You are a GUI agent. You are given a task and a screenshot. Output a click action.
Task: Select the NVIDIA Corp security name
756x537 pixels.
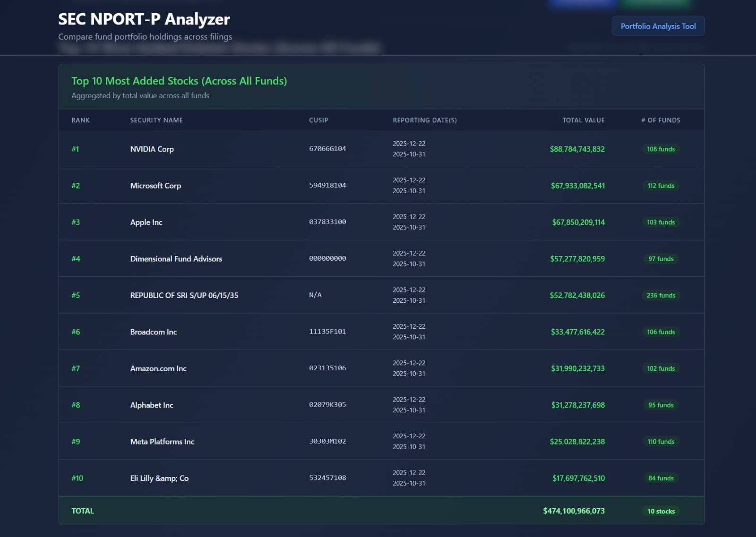point(152,149)
